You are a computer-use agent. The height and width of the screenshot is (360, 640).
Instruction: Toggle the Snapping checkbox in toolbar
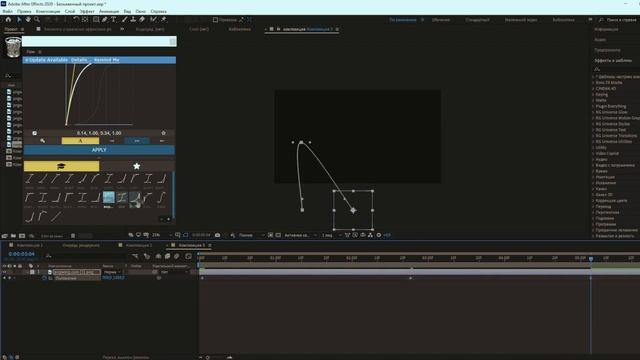(x=215, y=20)
